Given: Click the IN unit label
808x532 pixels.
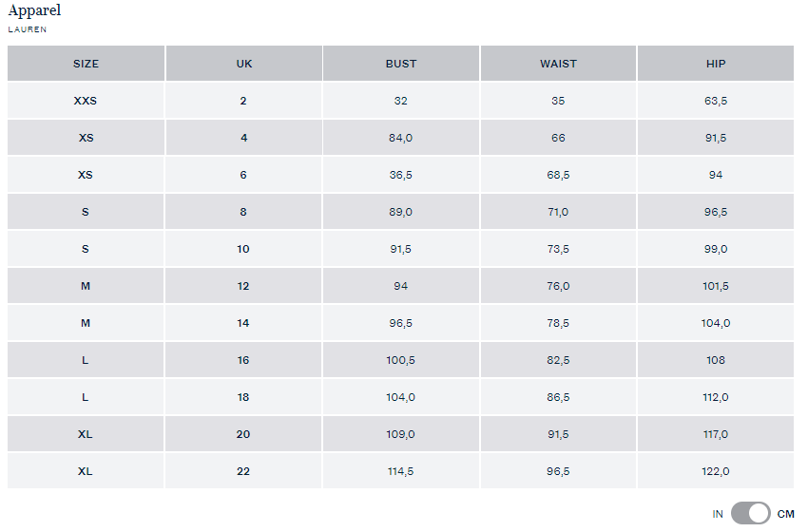Looking at the screenshot, I should [718, 514].
